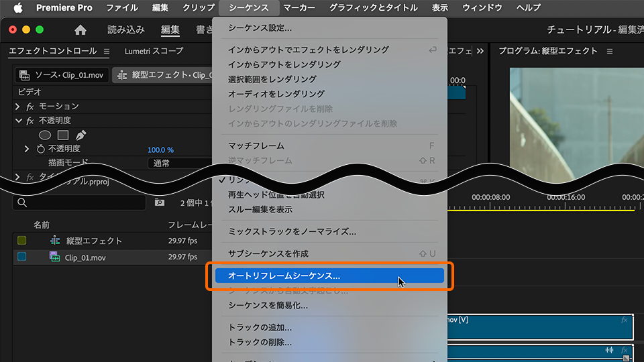The image size is (644, 362).
Task: Choose 選択範囲をレンダリング
Action: pos(330,79)
